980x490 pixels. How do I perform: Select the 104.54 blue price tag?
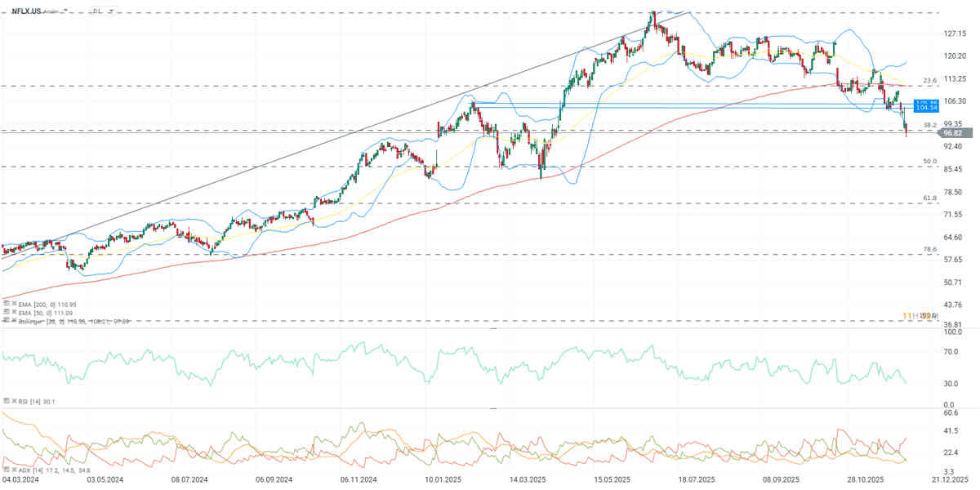(x=925, y=108)
